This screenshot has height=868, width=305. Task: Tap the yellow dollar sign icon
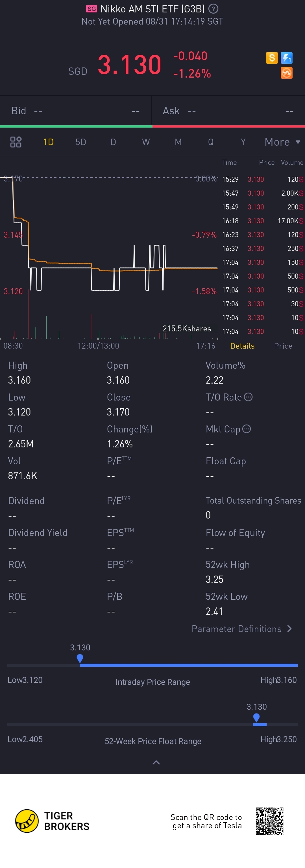coord(272,58)
